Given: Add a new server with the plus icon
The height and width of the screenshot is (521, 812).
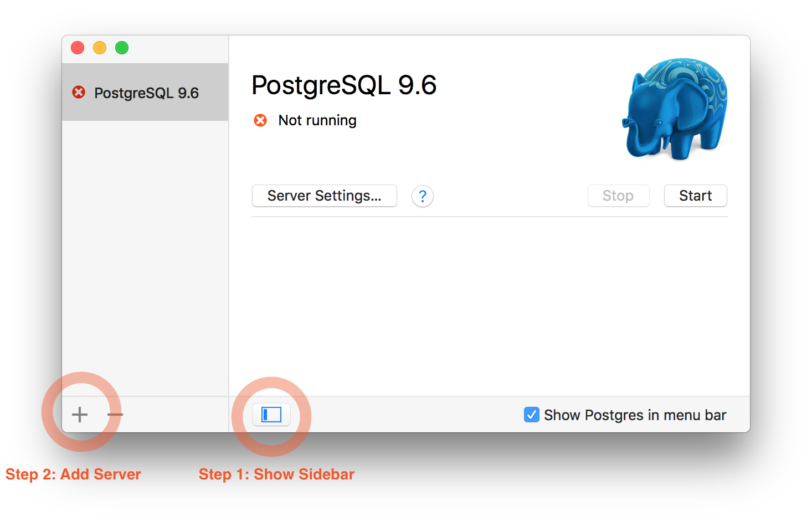Looking at the screenshot, I should 80,415.
